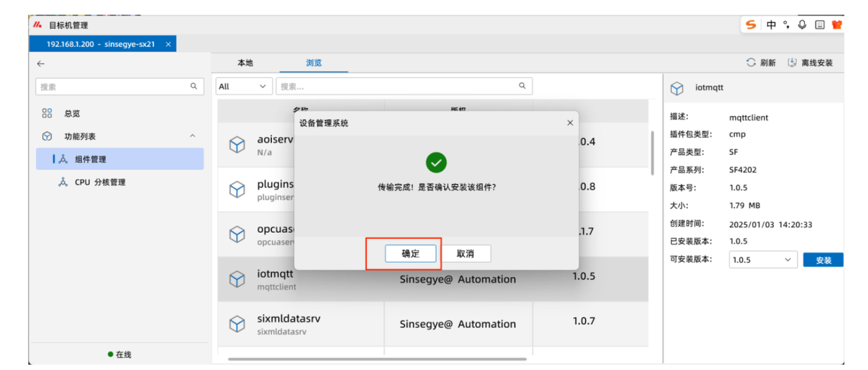Click the microphone icon in input toolbar
Image resolution: width=868 pixels, height=370 pixels.
(802, 24)
